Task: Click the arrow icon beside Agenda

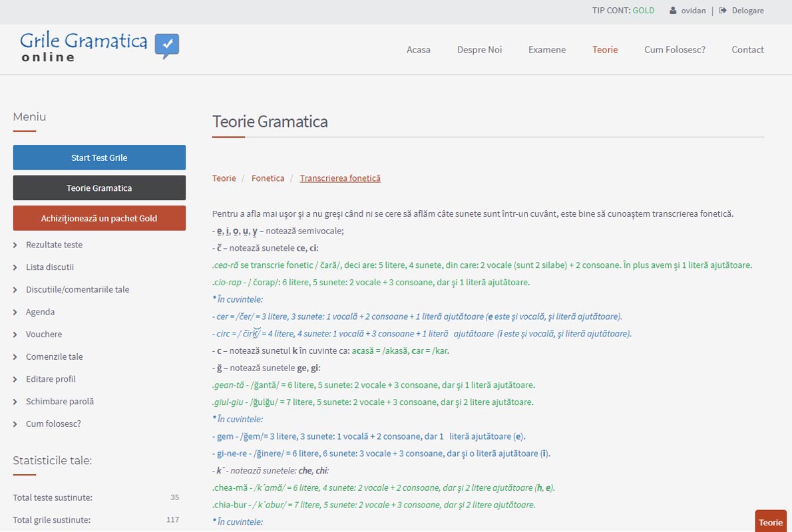Action: [x=15, y=313]
